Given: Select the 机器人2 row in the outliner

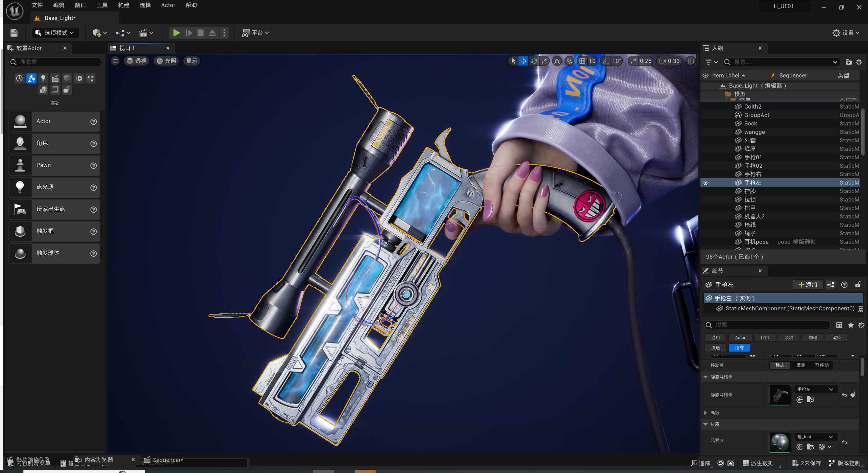Looking at the screenshot, I should tap(780, 217).
